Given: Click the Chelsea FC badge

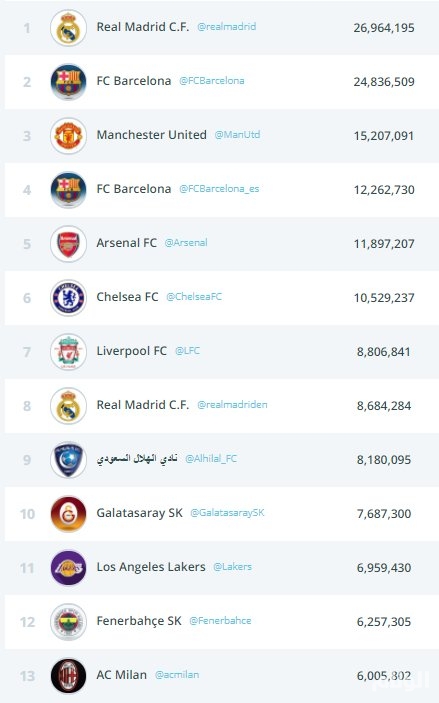Looking at the screenshot, I should click(68, 298).
